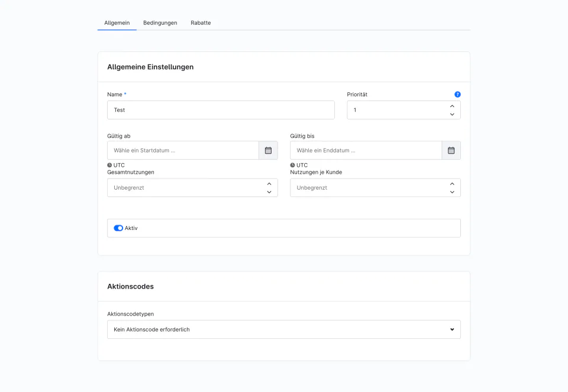Screen dimensions: 568x392
Task: Open calendar picker for Gültig ab
Action: (268, 150)
